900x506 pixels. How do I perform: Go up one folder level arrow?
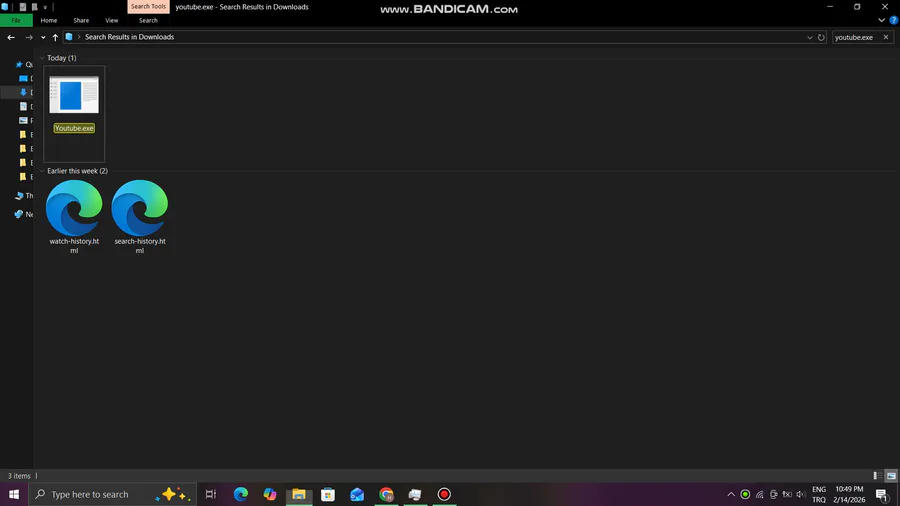tap(55, 37)
